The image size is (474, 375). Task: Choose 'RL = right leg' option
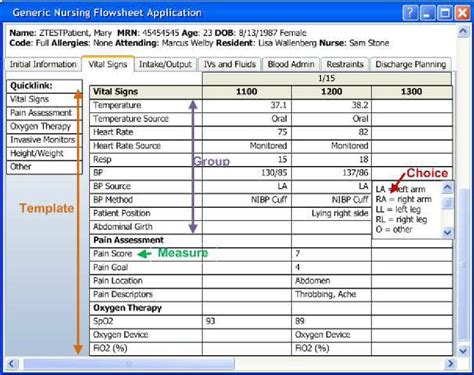click(401, 219)
